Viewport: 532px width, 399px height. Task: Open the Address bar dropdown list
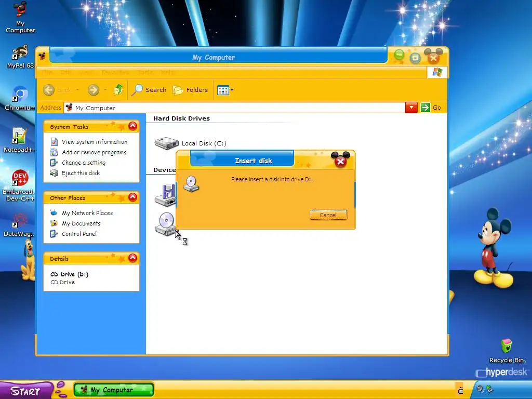tap(411, 108)
